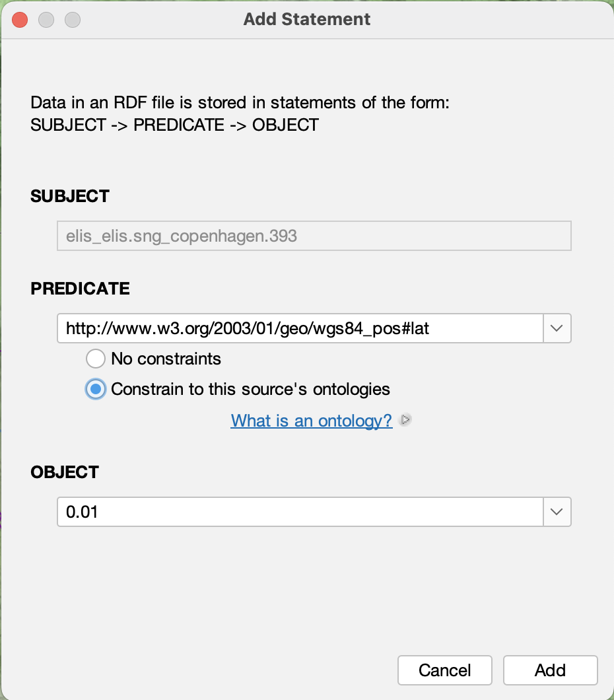Click the greyed-out minimize window button
The width and height of the screenshot is (614, 700).
[x=46, y=20]
